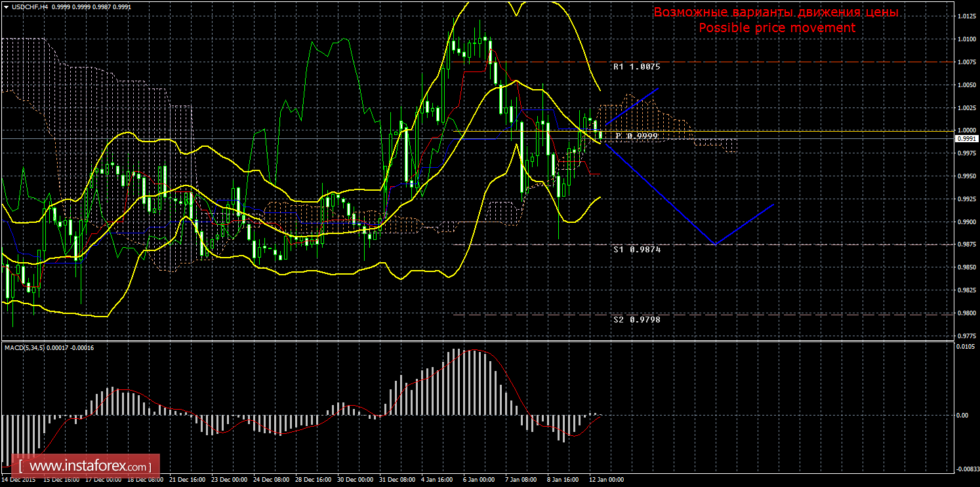Click the MACD(5,34,5) indicator label
The image size is (980, 487).
[x=49, y=347]
